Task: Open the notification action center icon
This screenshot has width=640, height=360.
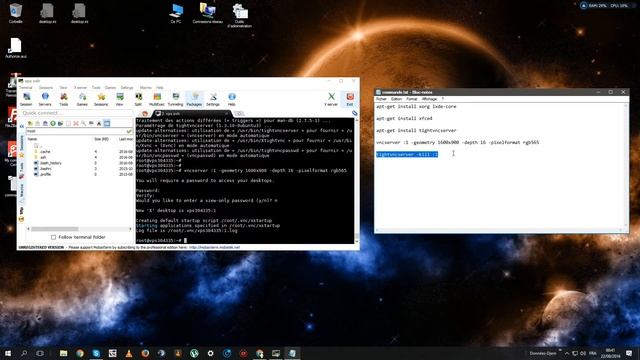Action: click(x=629, y=353)
